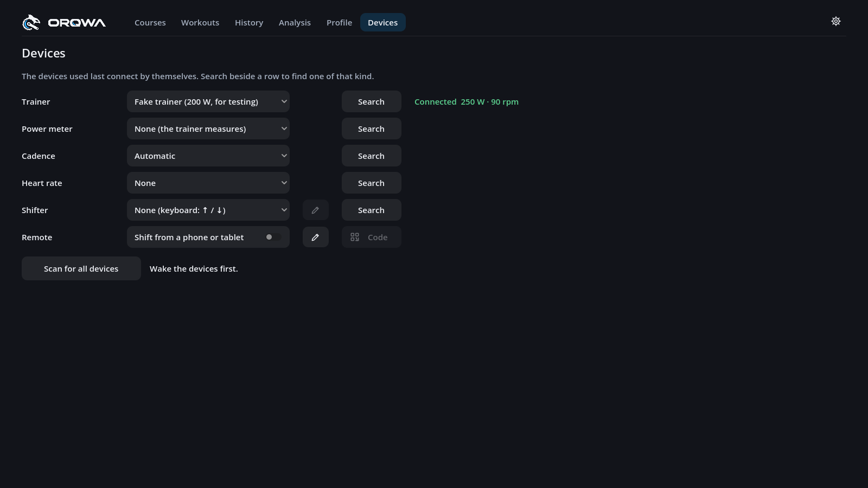
Task: Open the Workouts tab
Action: click(x=200, y=22)
